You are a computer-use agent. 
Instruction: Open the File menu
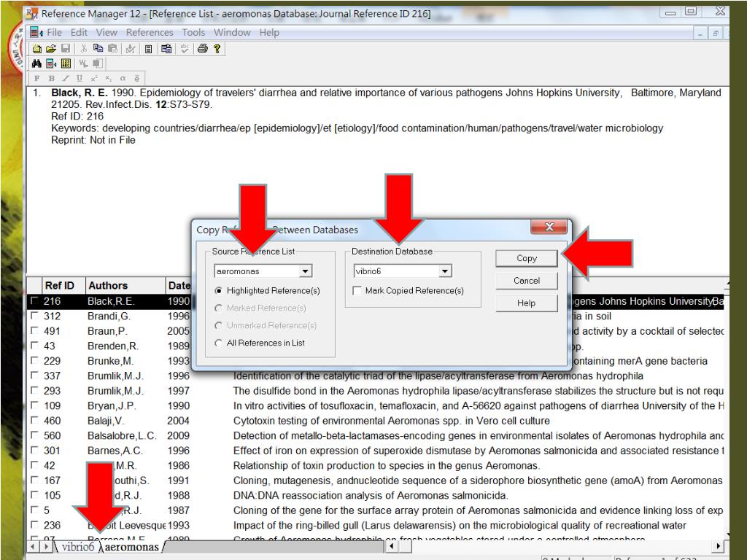(54, 32)
